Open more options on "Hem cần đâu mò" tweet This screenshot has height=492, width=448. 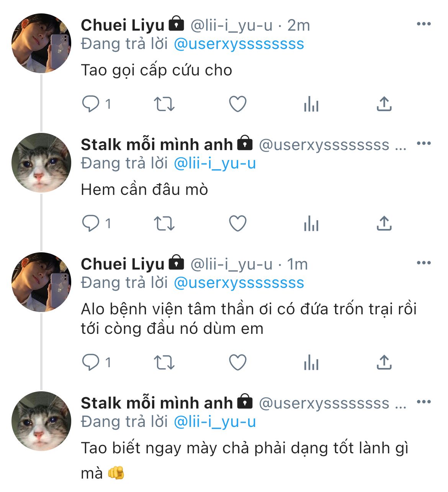pyautogui.click(x=423, y=144)
